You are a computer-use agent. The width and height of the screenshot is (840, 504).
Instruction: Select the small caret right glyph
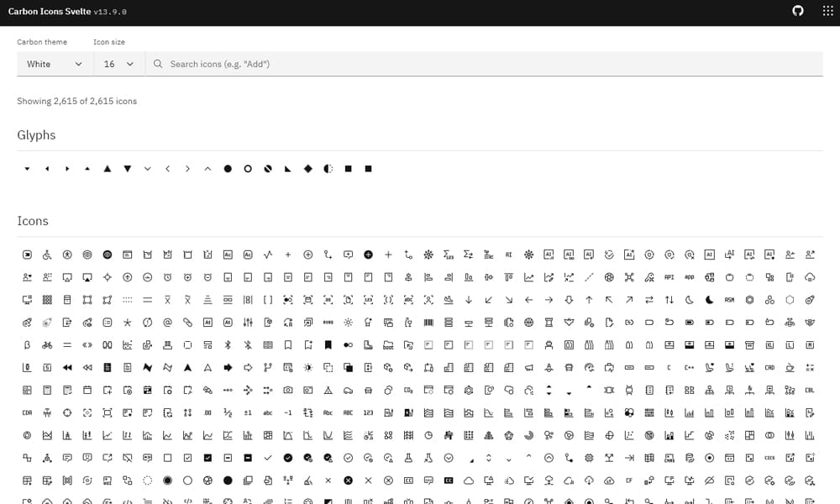point(67,169)
